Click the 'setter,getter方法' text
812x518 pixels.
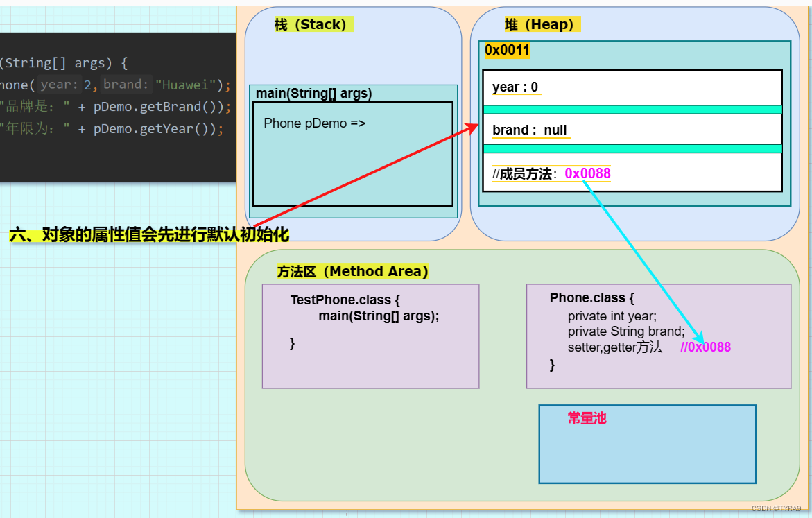pyautogui.click(x=615, y=347)
